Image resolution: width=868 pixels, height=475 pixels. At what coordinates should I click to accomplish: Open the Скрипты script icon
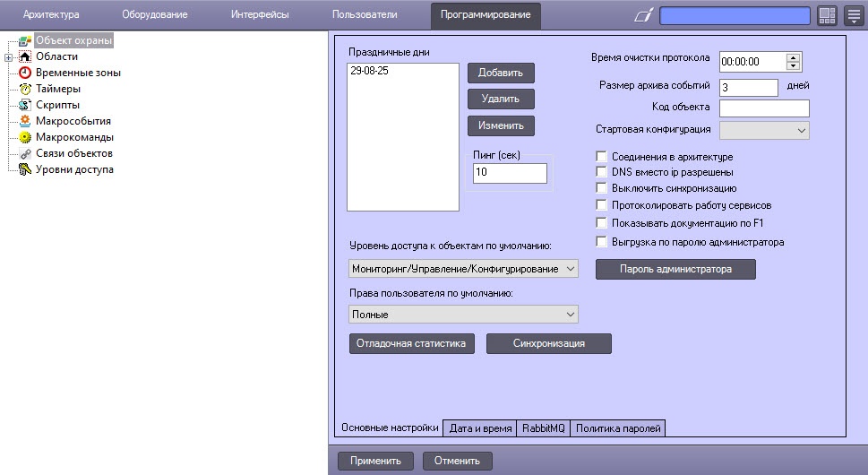[x=25, y=105]
